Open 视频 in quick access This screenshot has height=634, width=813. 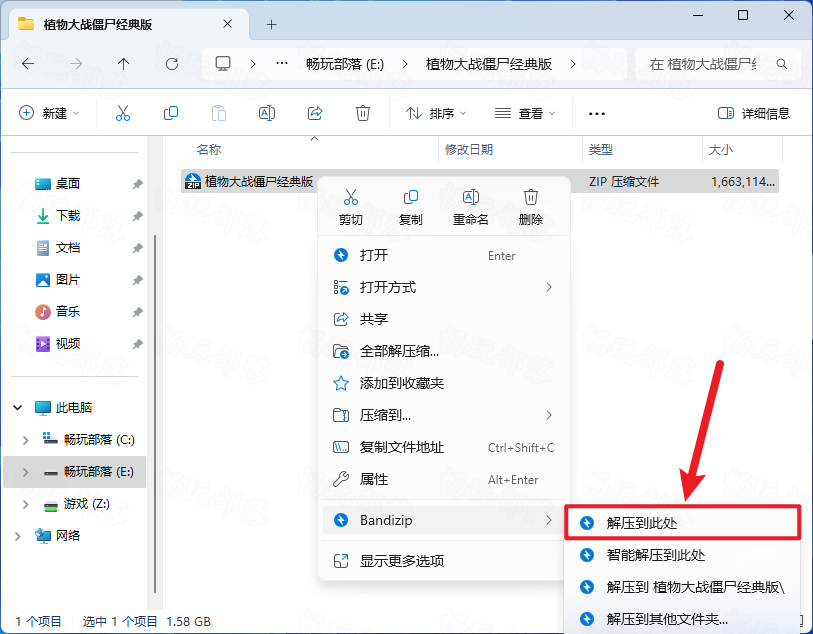pyautogui.click(x=67, y=344)
